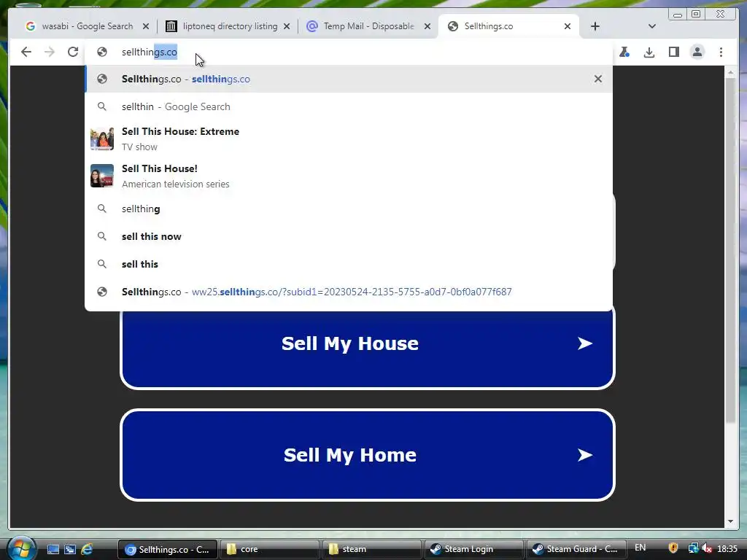Close the Temp Mail tab
Image resolution: width=747 pixels, height=560 pixels.
427,26
